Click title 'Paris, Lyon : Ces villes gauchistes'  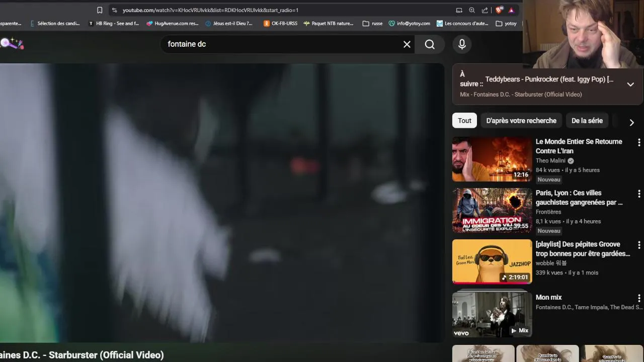click(579, 198)
